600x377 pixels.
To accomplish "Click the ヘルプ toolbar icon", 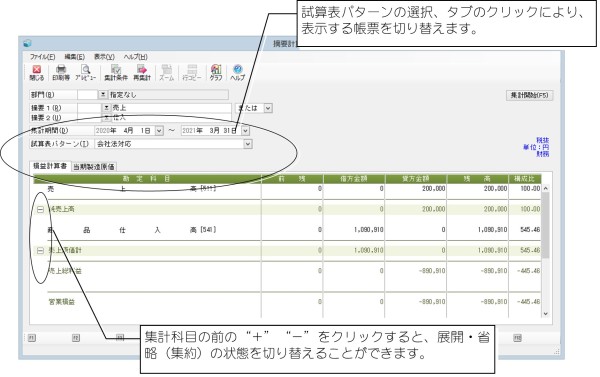I will [238, 73].
